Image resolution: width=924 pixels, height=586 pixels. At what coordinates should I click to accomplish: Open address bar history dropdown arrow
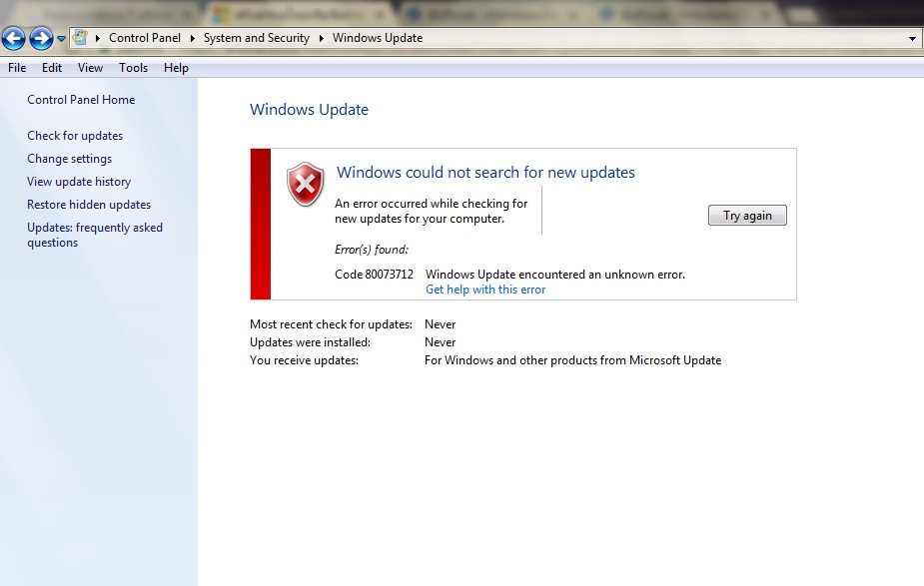click(912, 39)
